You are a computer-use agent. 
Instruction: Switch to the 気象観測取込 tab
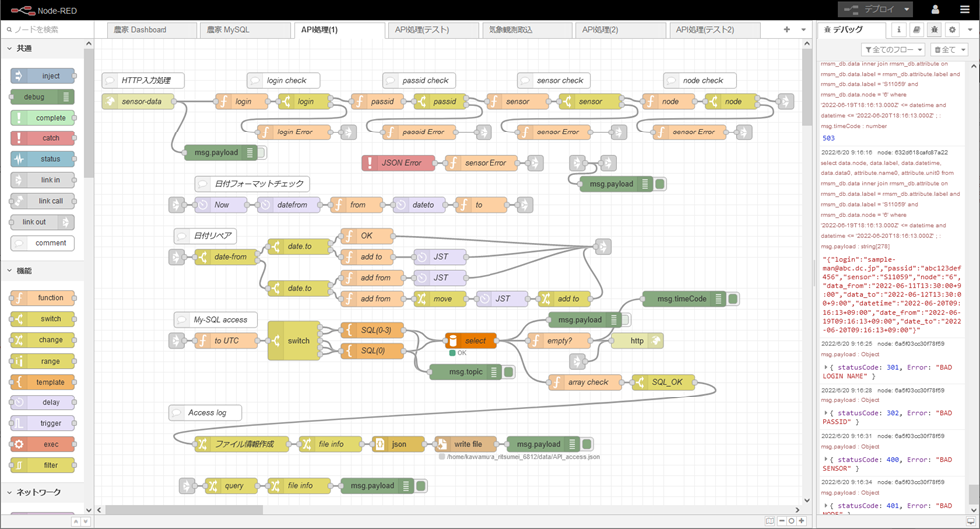point(523,30)
